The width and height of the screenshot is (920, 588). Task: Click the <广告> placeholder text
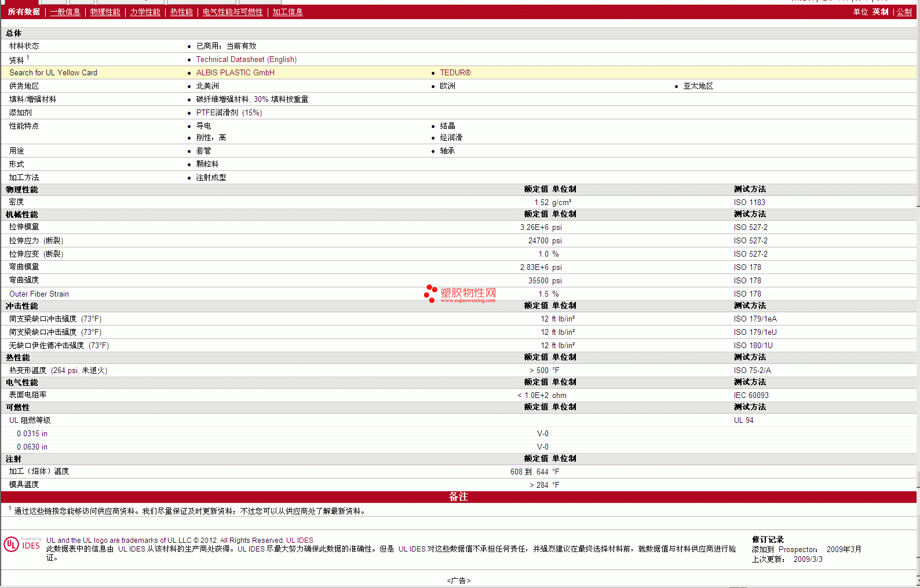point(458,580)
